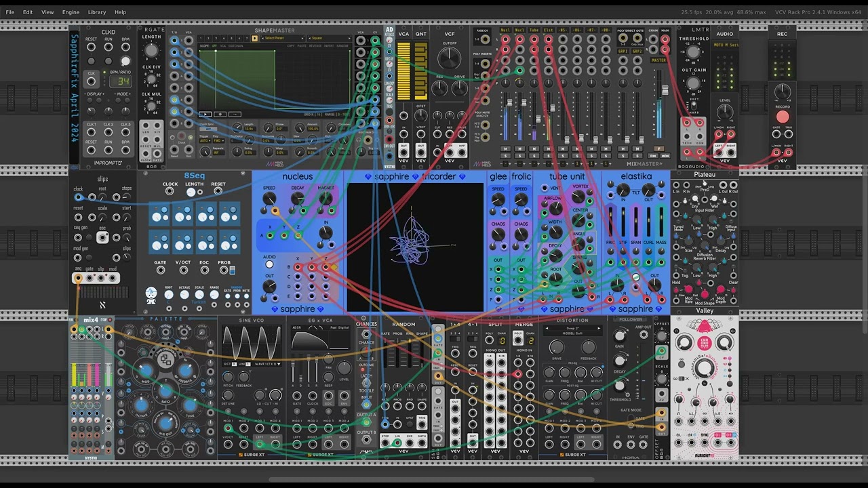
Task: Open the Library menu
Action: (x=97, y=12)
